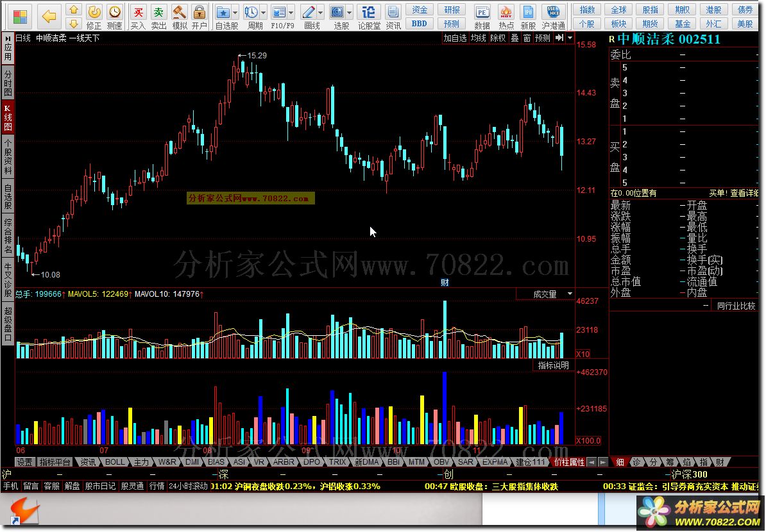Go back using the yellow left arrow
This screenshot has width=766, height=532.
coord(48,17)
